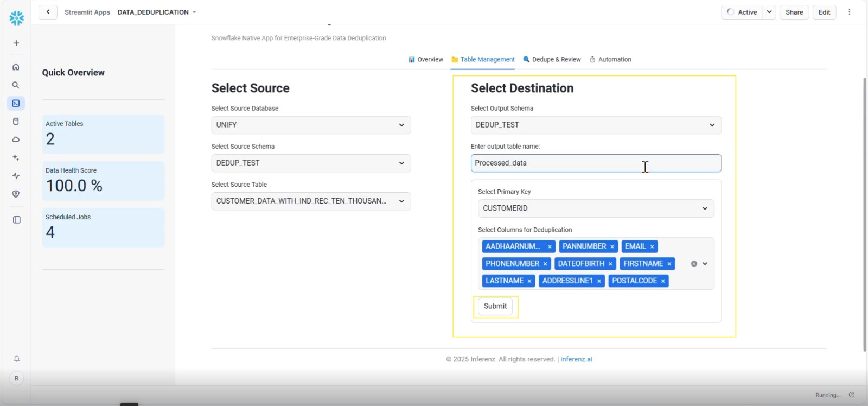Screen dimensions: 868x406
Task: Open the Data database icon in sidebar
Action: pyautogui.click(x=16, y=122)
